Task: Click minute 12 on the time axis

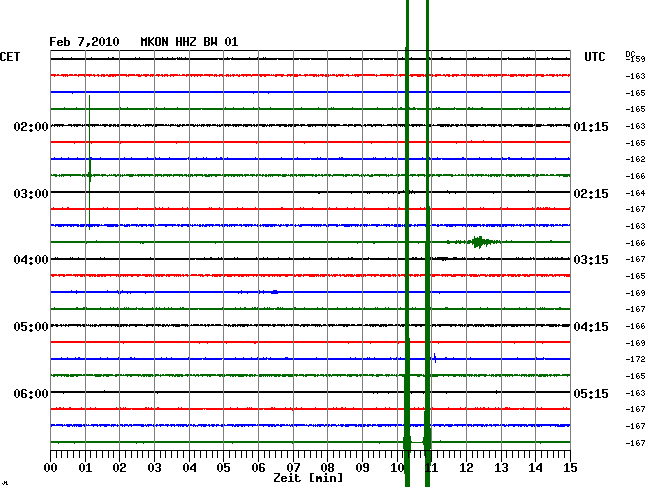Action: click(466, 467)
